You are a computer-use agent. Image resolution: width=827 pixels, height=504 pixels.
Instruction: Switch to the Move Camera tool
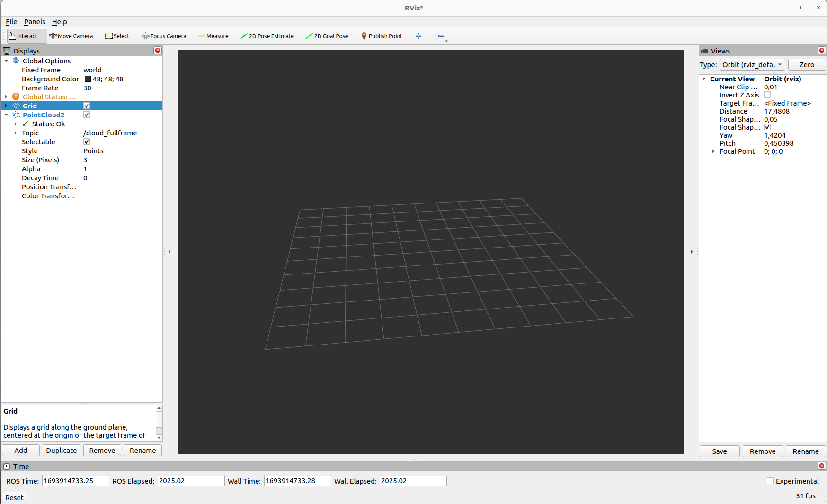point(71,36)
